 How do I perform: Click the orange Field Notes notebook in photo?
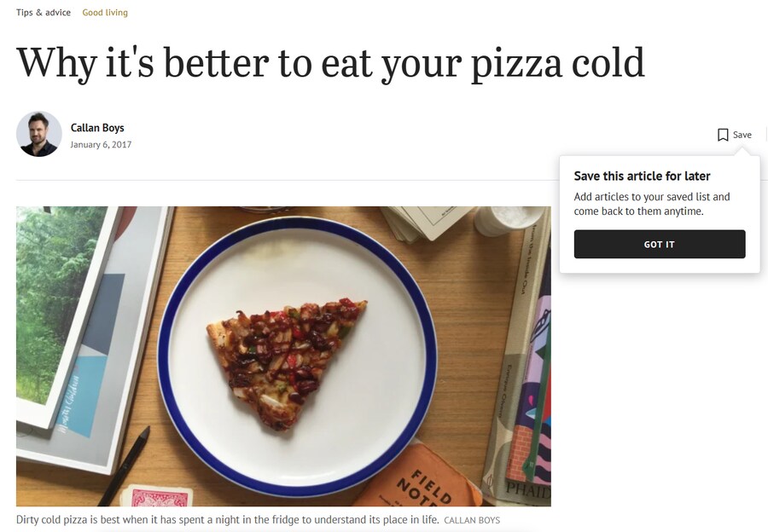coord(418,478)
